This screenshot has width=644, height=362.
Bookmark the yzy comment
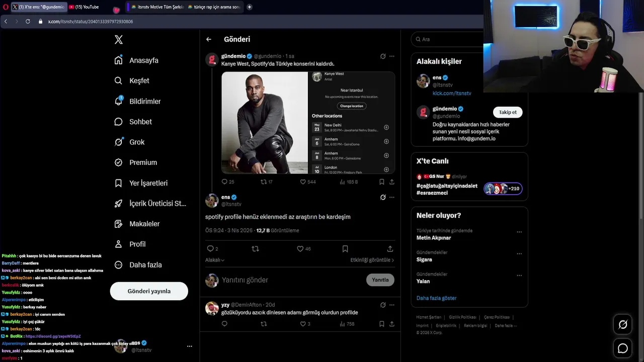pyautogui.click(x=382, y=324)
